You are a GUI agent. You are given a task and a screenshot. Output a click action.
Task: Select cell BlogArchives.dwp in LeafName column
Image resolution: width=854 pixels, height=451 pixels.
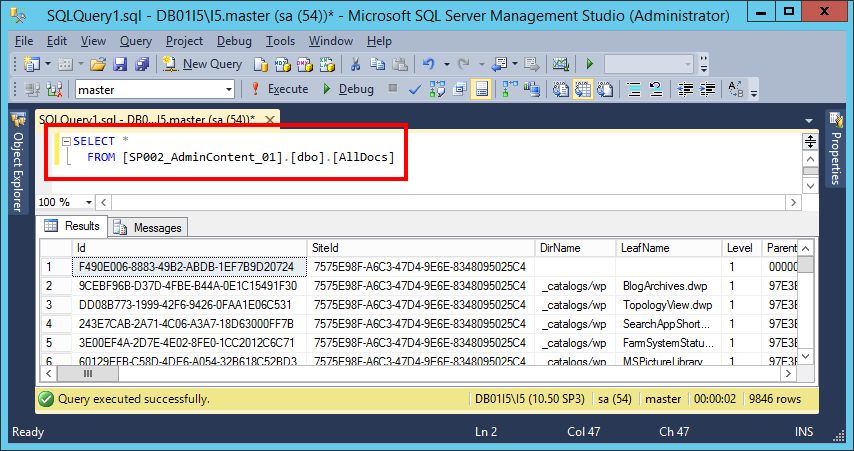[x=669, y=286]
